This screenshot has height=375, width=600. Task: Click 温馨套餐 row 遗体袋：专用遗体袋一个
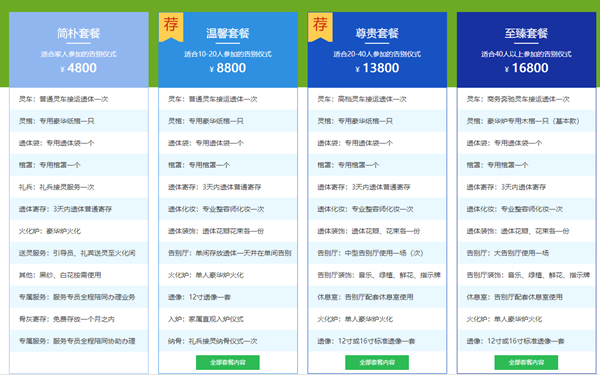click(x=228, y=143)
